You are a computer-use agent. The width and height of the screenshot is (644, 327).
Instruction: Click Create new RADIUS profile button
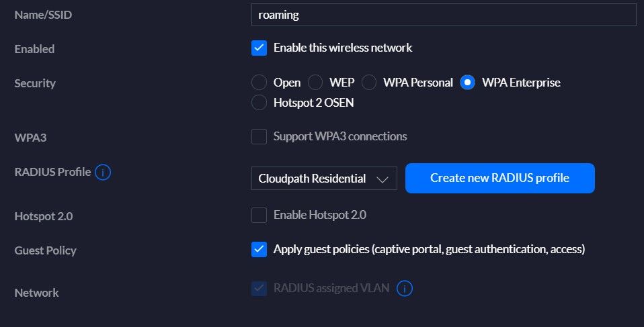pyautogui.click(x=499, y=178)
